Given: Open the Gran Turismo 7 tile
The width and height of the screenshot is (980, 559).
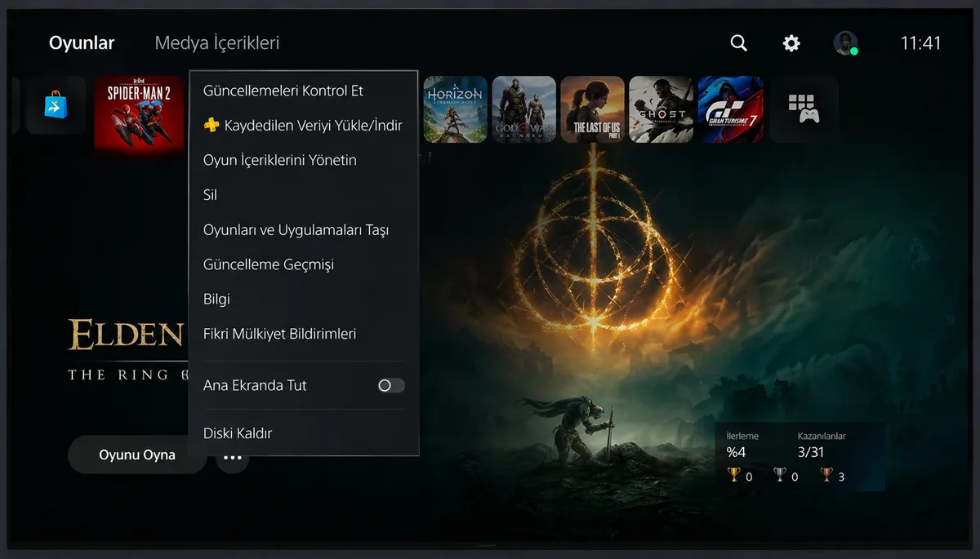Looking at the screenshot, I should tap(729, 110).
